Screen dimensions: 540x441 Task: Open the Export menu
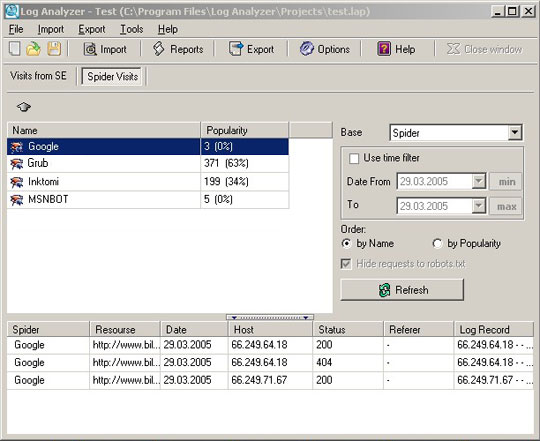click(92, 30)
